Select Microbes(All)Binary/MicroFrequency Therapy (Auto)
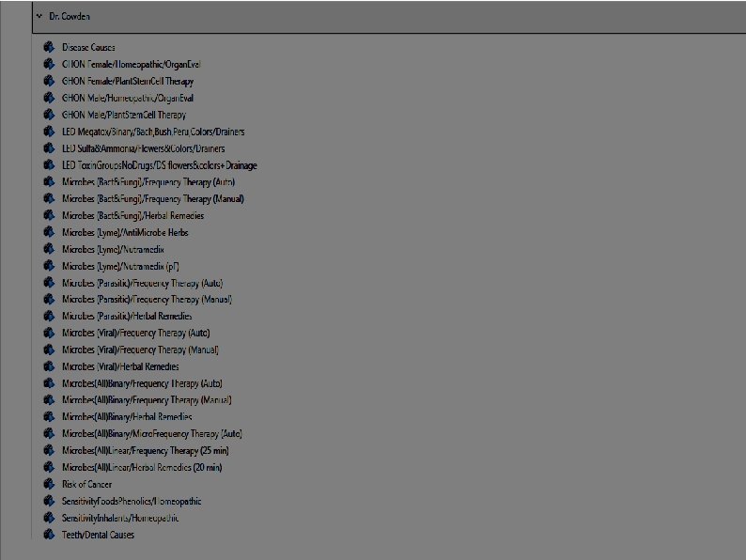The image size is (746, 560). click(x=152, y=434)
